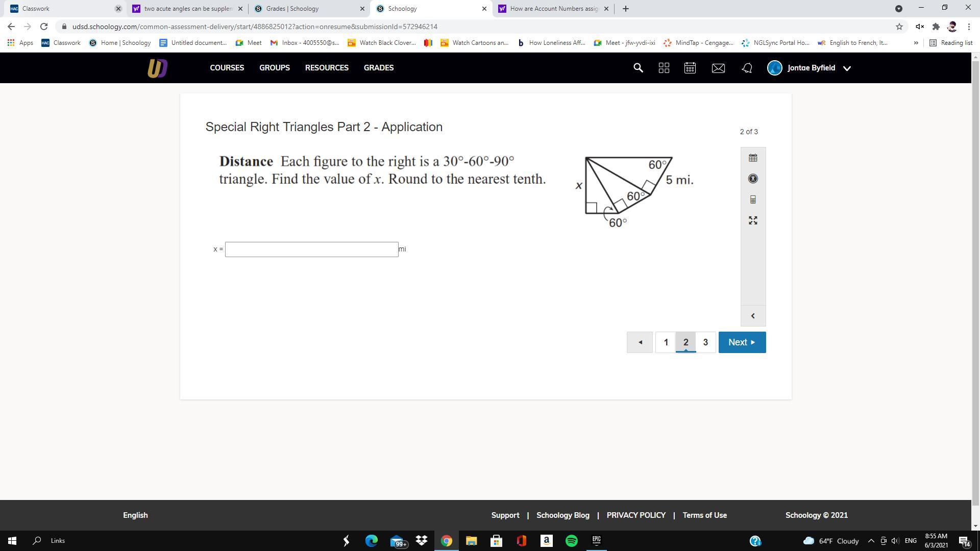Image resolution: width=980 pixels, height=551 pixels.
Task: Open the messages envelope icon
Action: pyautogui.click(x=718, y=68)
